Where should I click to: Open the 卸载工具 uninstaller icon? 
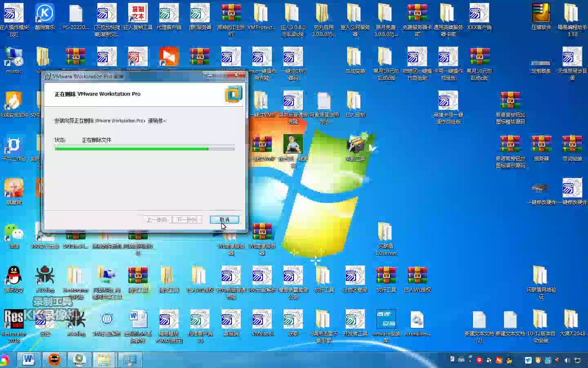click(355, 148)
